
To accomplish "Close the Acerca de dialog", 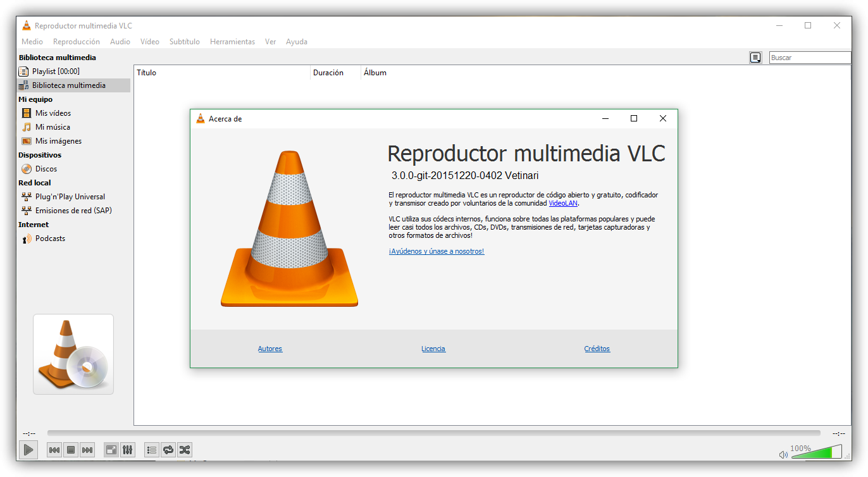I will pyautogui.click(x=663, y=119).
